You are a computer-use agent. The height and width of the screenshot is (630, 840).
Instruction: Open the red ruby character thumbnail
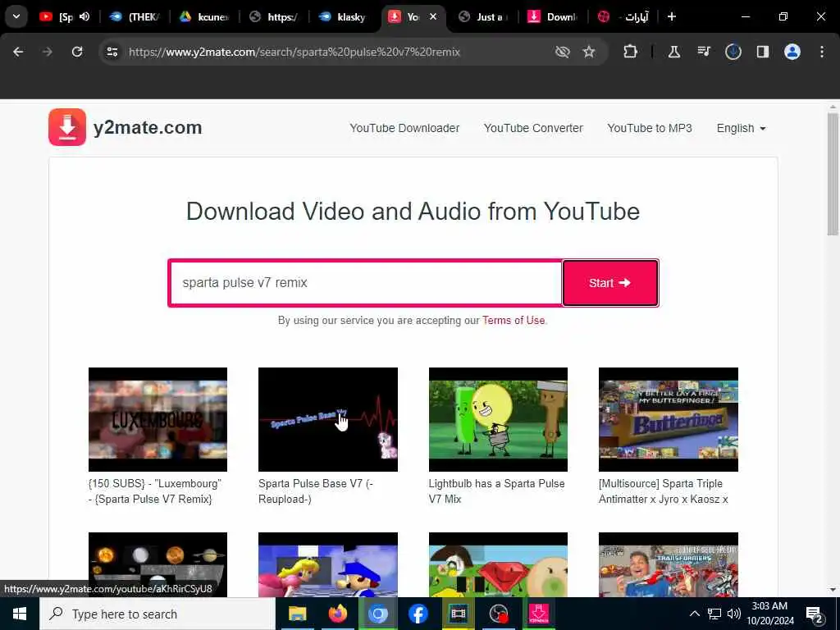tap(498, 564)
